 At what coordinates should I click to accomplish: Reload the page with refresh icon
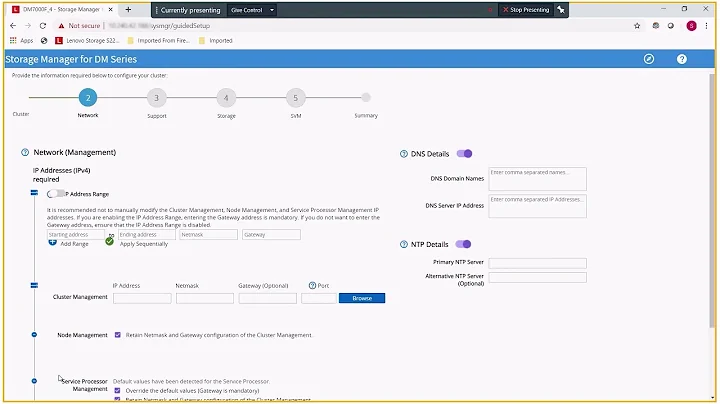43,26
